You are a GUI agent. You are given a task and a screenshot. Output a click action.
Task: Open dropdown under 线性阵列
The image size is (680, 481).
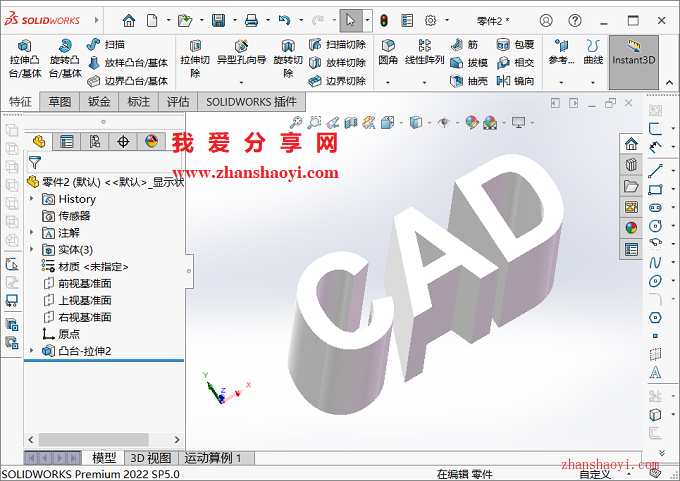[425, 82]
